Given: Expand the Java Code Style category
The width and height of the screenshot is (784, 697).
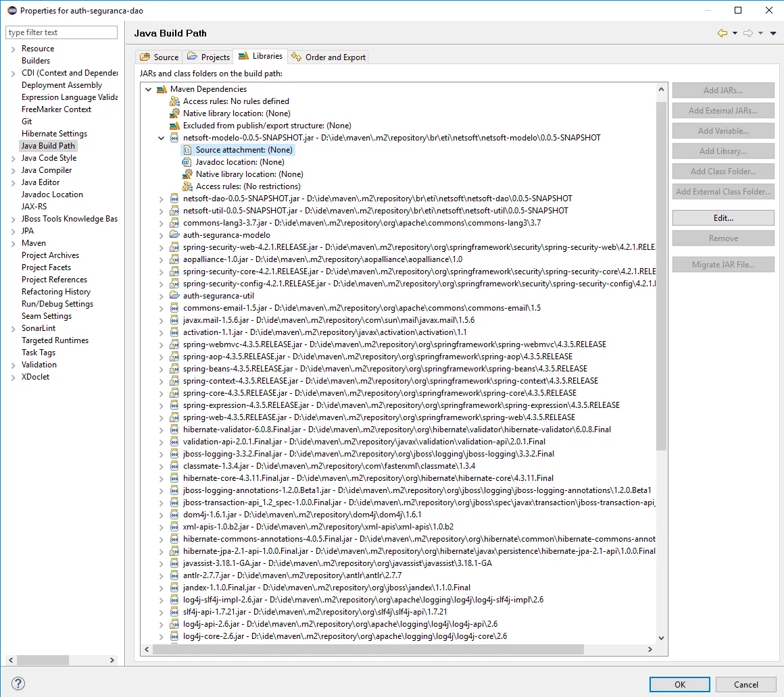Looking at the screenshot, I should pyautogui.click(x=14, y=158).
